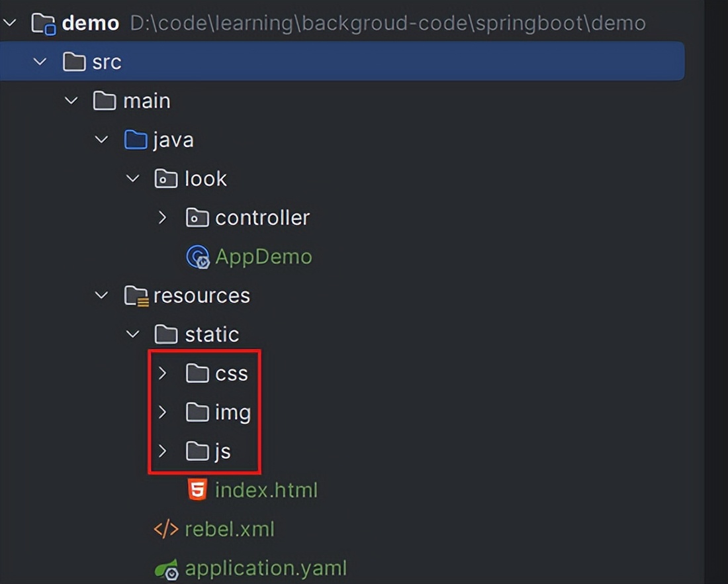Collapse the main directory
728x584 pixels.
point(71,101)
